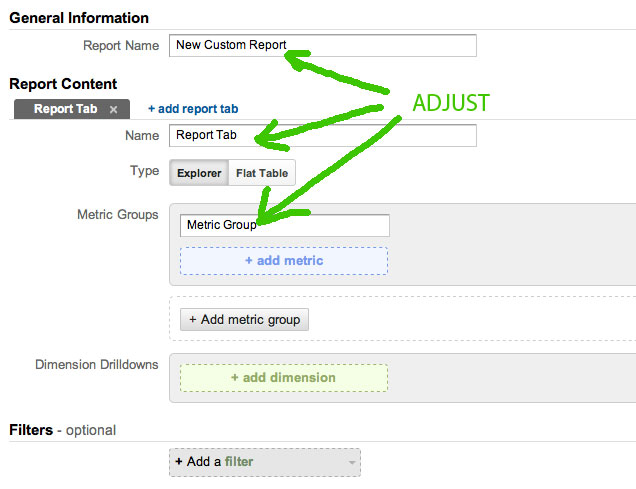Select the Report Tab tab

tap(72, 109)
